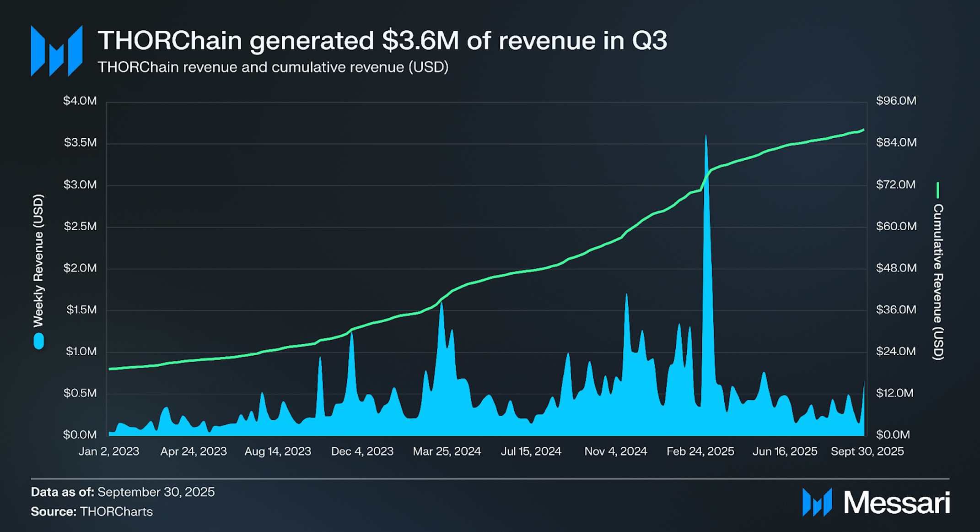Click the subtitle 'THORChain revenue and cumulative revenue'
The image size is (980, 532).
(x=273, y=67)
